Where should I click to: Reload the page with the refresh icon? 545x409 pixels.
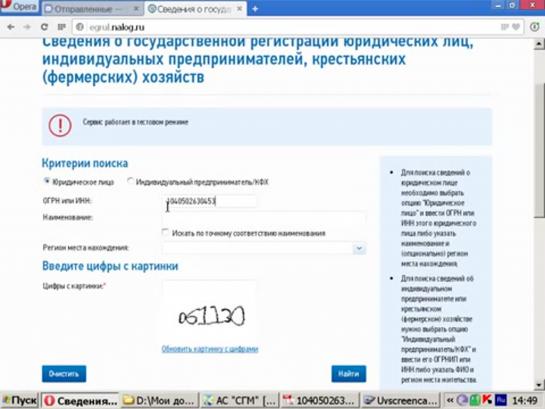click(44, 27)
